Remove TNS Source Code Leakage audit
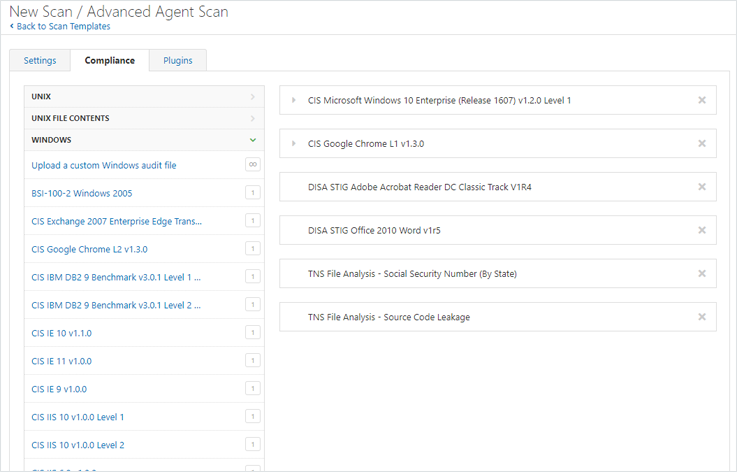This screenshot has height=472, width=737. click(x=702, y=317)
